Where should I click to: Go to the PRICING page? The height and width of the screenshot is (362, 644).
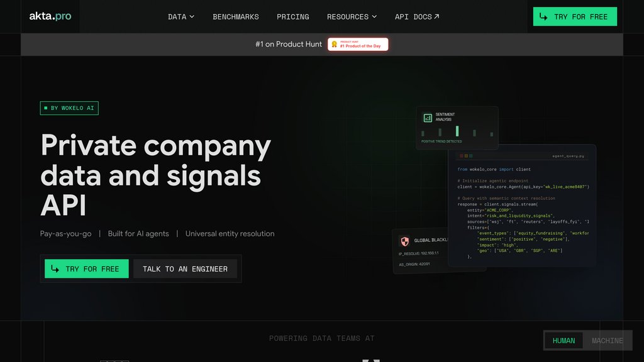click(x=293, y=17)
